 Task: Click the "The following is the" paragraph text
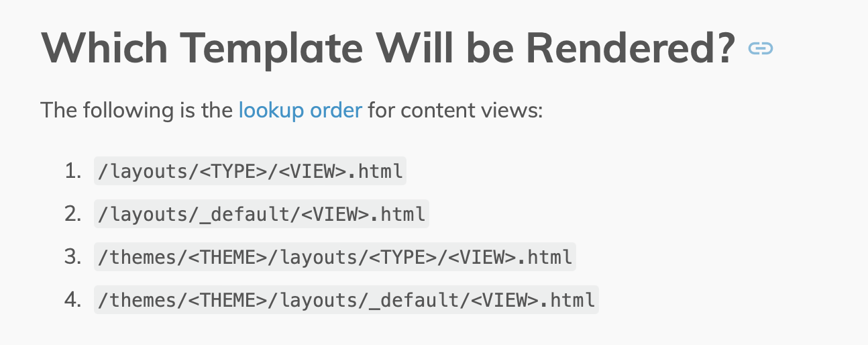tap(137, 109)
